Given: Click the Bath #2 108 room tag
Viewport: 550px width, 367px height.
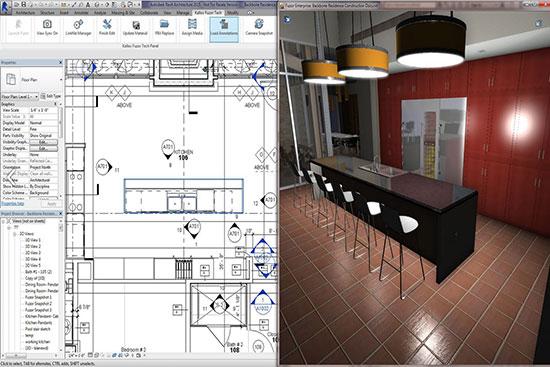Looking at the screenshot, I should pyautogui.click(x=234, y=347).
